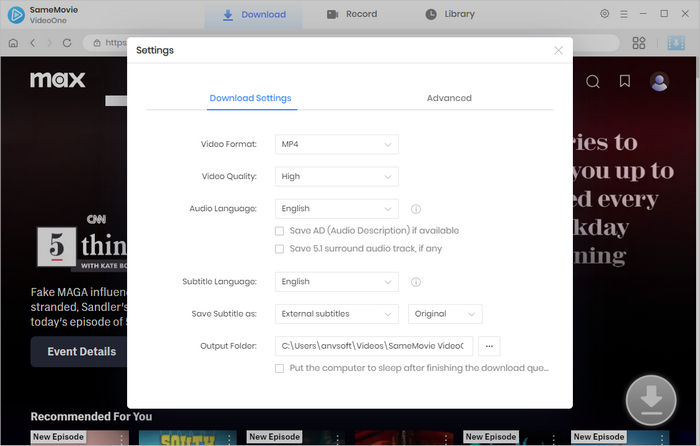The height and width of the screenshot is (446, 700).
Task: Browse for output folder with ellipsis button
Action: tap(489, 346)
